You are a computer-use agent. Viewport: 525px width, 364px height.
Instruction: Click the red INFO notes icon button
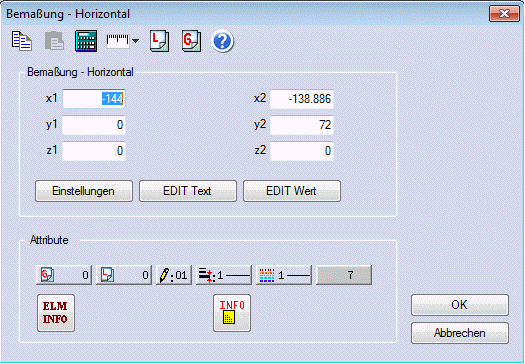pyautogui.click(x=232, y=313)
